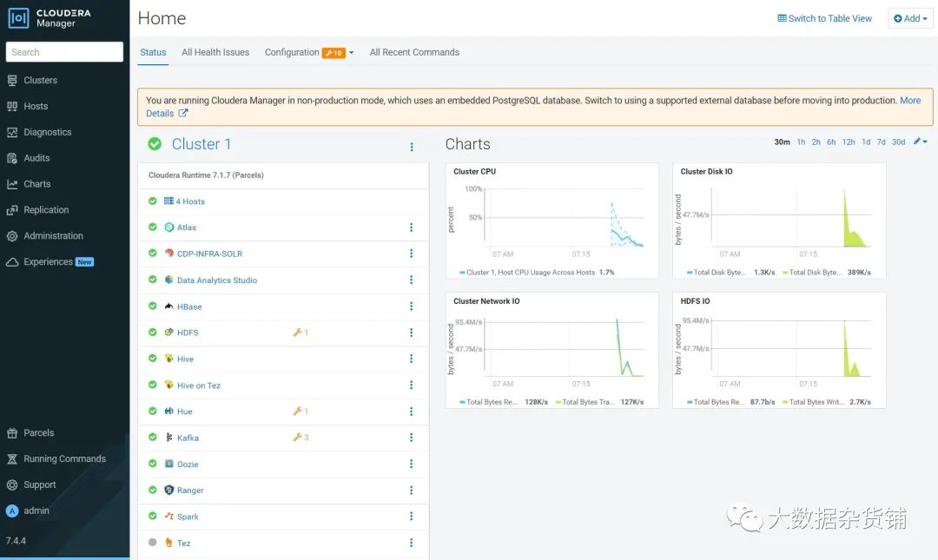Switch to the Status tab
938x560 pixels.
point(153,52)
